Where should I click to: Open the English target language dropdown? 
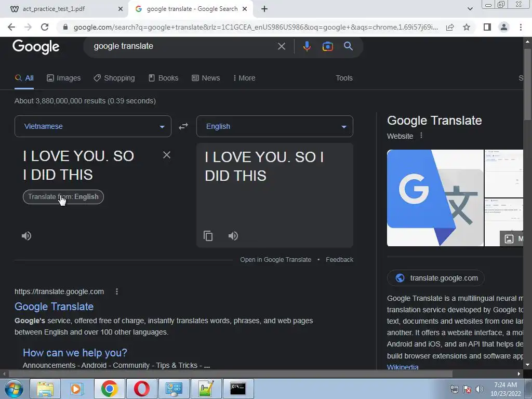[x=275, y=126]
